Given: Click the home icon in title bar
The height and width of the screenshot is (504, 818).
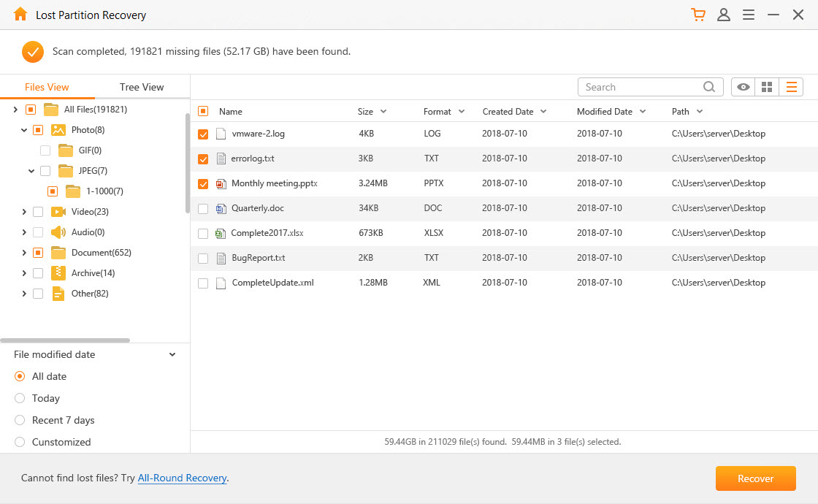Looking at the screenshot, I should click(20, 15).
